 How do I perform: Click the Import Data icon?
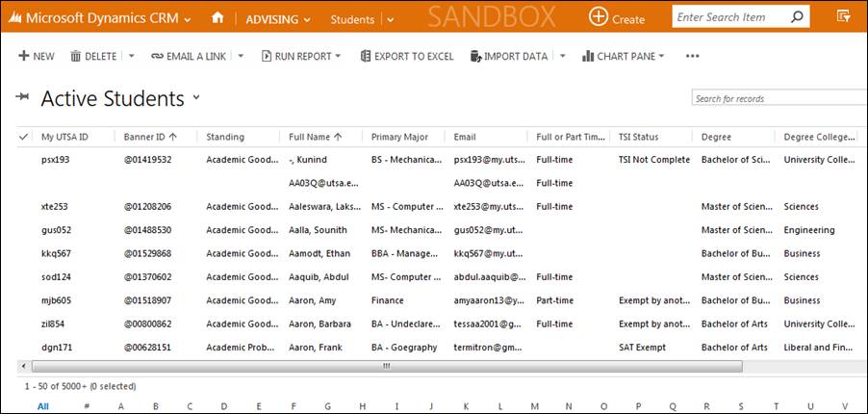[475, 57]
